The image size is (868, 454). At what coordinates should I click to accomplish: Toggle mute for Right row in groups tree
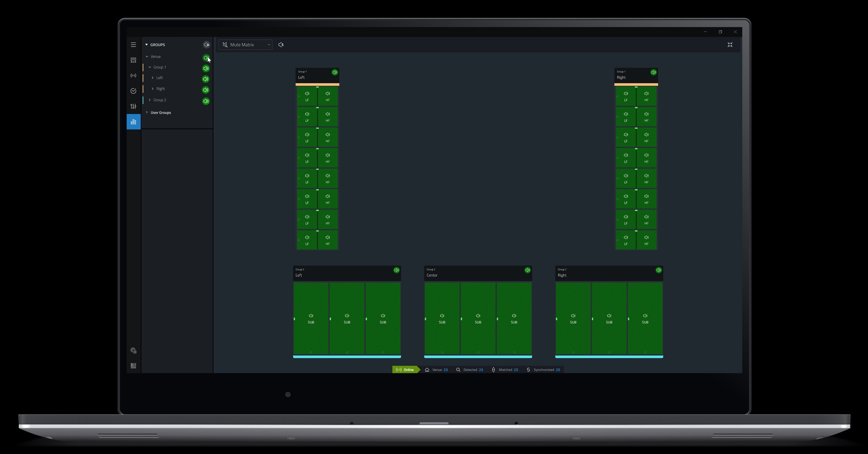(x=206, y=90)
